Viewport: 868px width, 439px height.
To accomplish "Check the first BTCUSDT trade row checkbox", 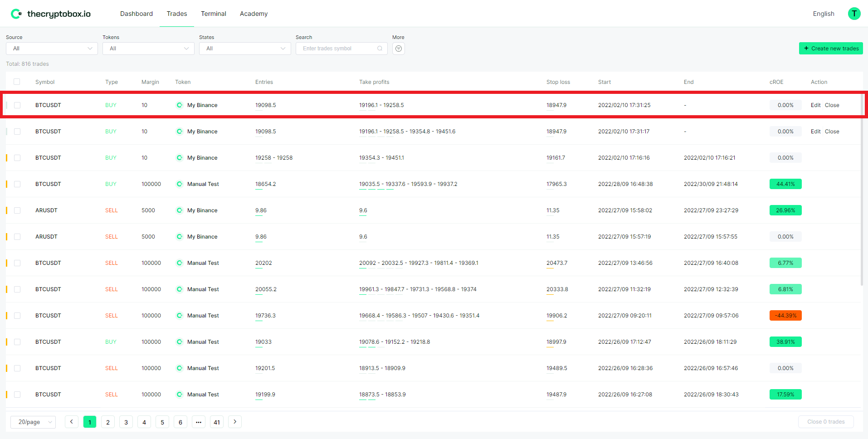I will click(x=17, y=105).
